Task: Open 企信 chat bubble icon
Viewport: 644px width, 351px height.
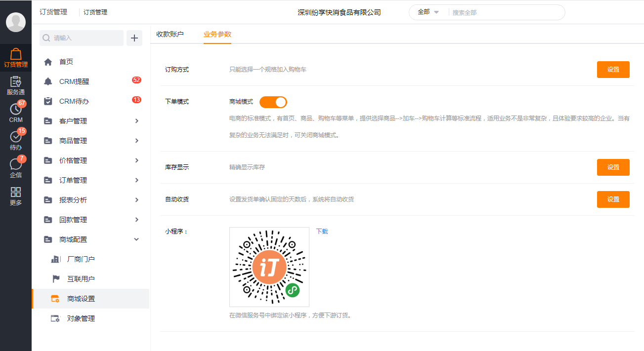Action: [16, 164]
